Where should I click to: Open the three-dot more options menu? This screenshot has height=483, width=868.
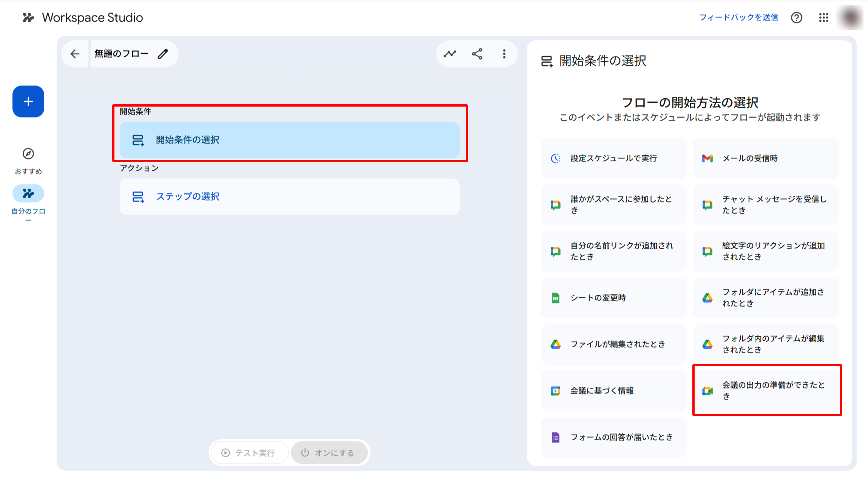pyautogui.click(x=504, y=54)
